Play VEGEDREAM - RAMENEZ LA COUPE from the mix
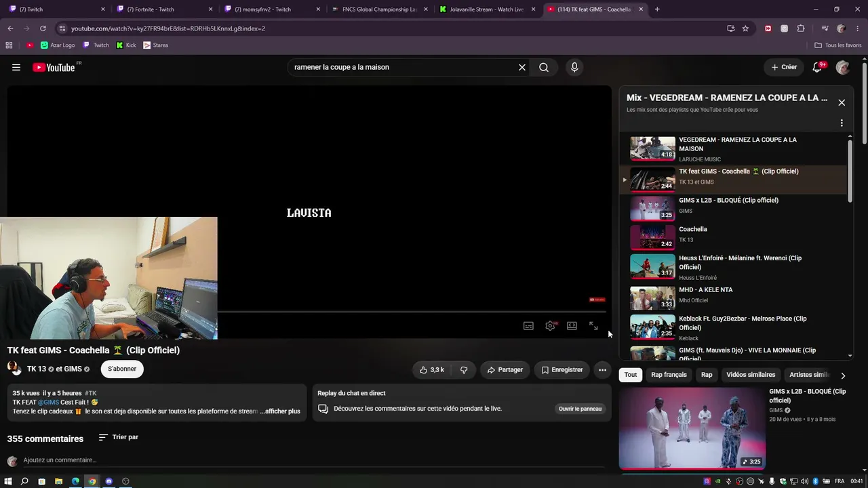 click(734, 149)
